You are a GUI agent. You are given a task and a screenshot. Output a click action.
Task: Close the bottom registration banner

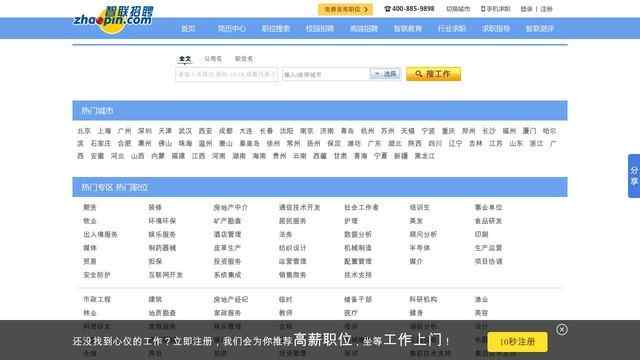[x=562, y=329]
